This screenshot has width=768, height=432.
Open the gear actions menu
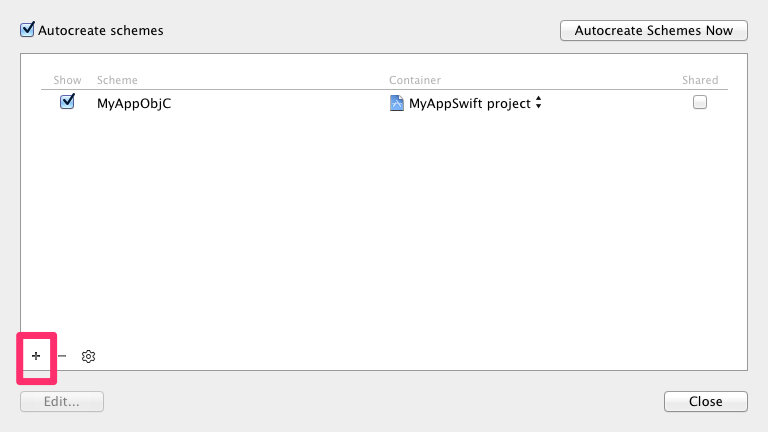tap(88, 356)
